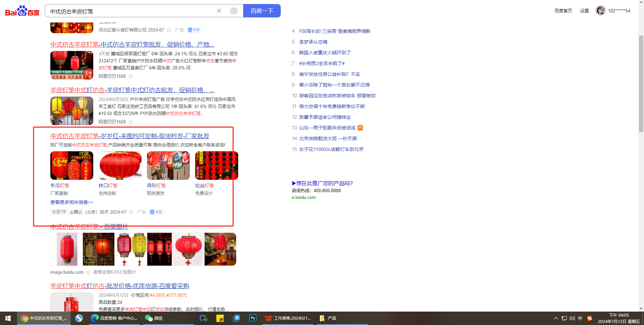
Task: Click the user avatar picture
Action: pyautogui.click(x=600, y=10)
